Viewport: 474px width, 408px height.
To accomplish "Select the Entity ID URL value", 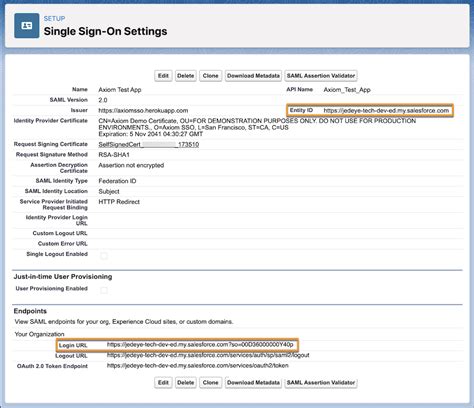I will pos(386,110).
